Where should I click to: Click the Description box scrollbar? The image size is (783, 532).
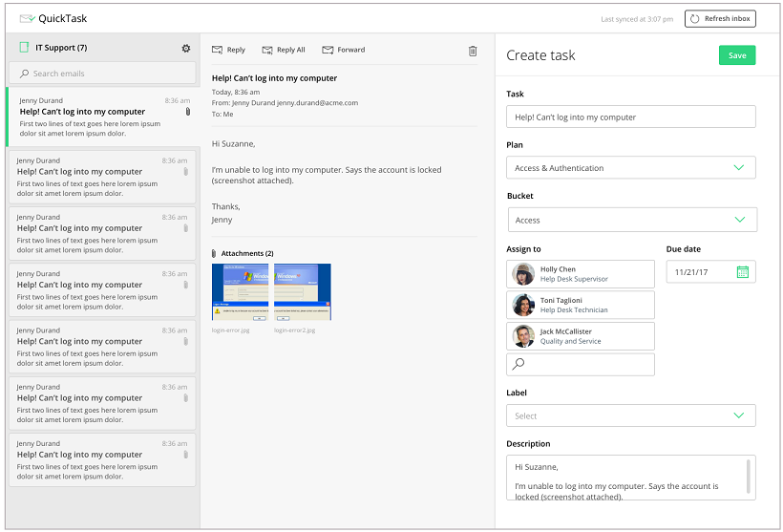(748, 476)
